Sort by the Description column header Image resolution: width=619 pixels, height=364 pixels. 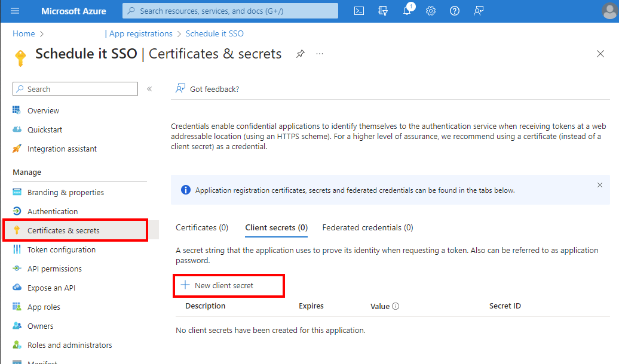(x=206, y=306)
